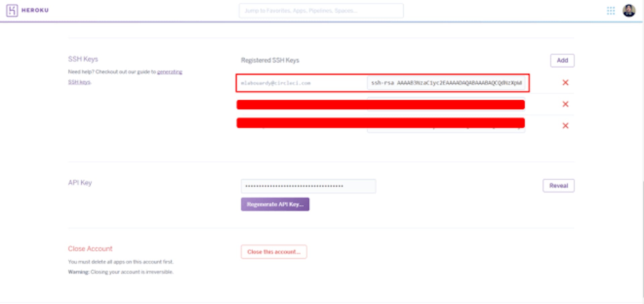The height and width of the screenshot is (304, 644).
Task: Click Close this account button
Action: (x=274, y=252)
